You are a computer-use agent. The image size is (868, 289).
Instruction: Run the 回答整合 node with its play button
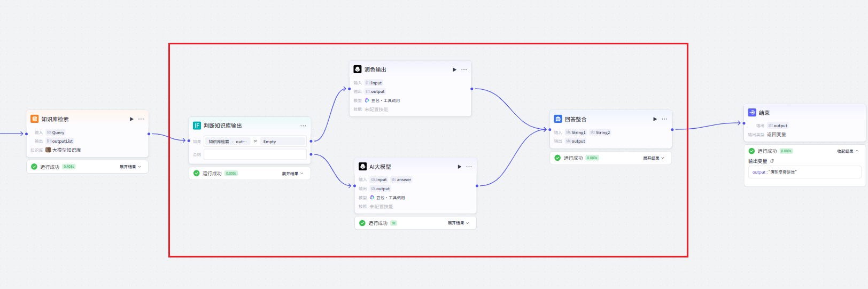coord(655,119)
